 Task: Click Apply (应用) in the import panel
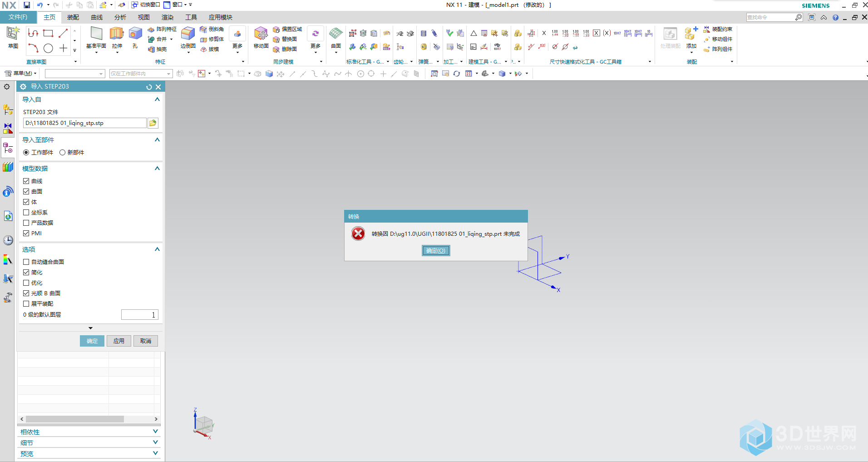tap(119, 341)
